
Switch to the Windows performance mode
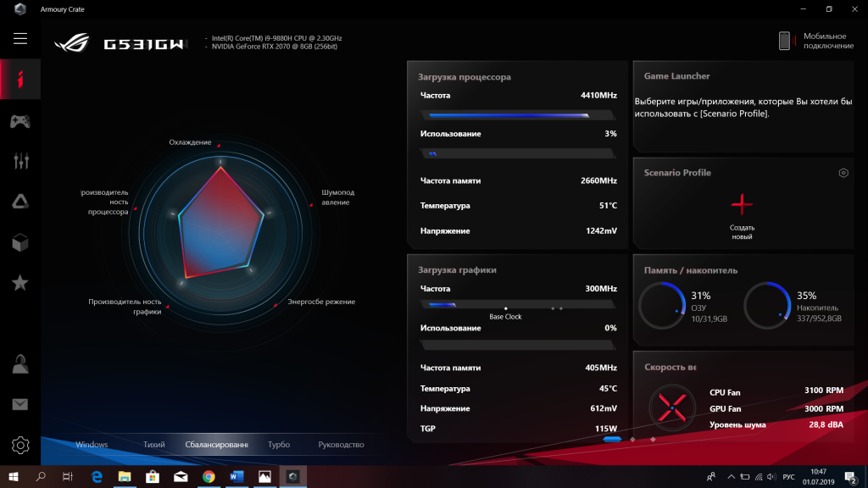[92, 445]
